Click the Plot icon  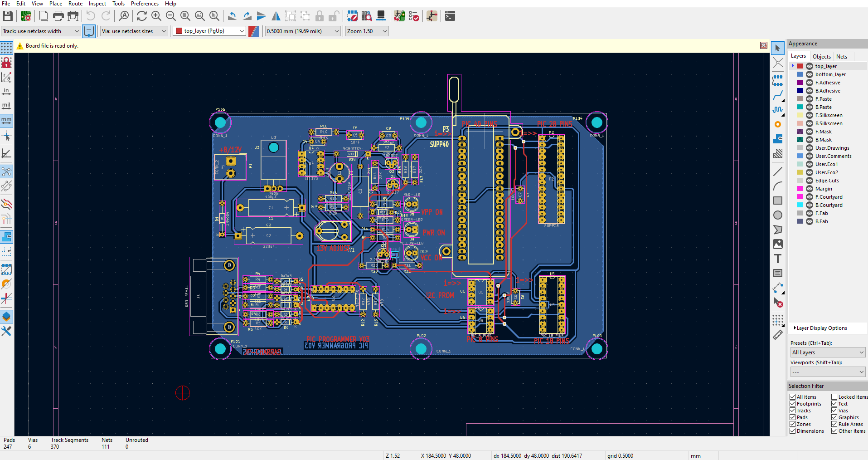click(x=73, y=16)
